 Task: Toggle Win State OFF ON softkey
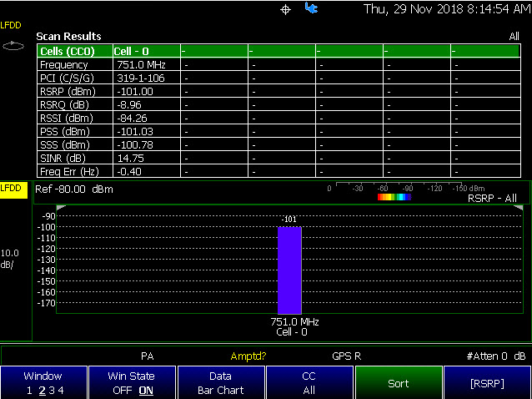[x=132, y=382]
